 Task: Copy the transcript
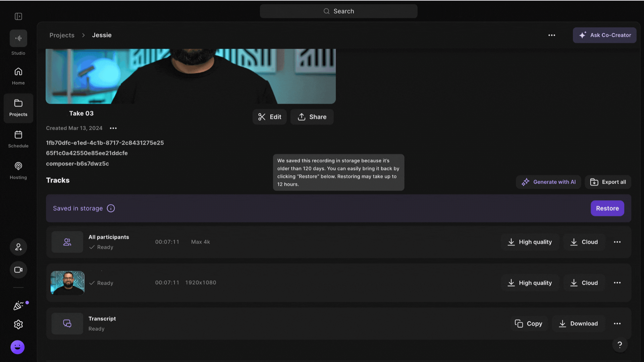(529, 324)
